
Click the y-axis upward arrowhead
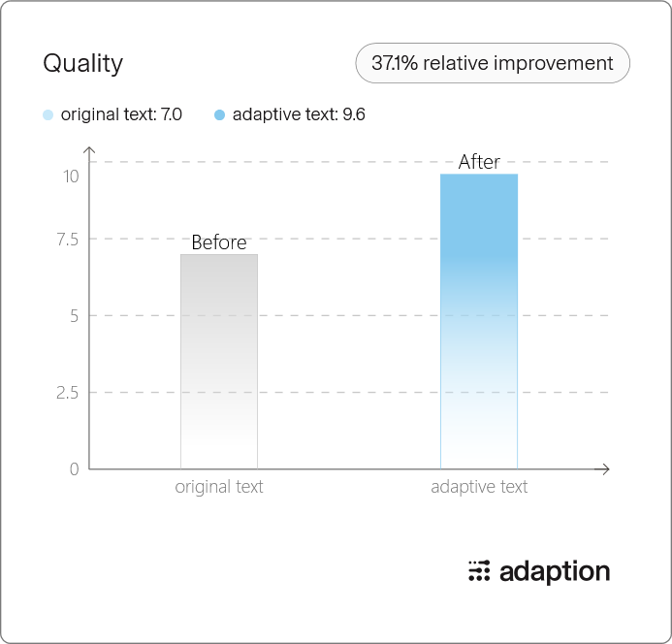coord(89,150)
